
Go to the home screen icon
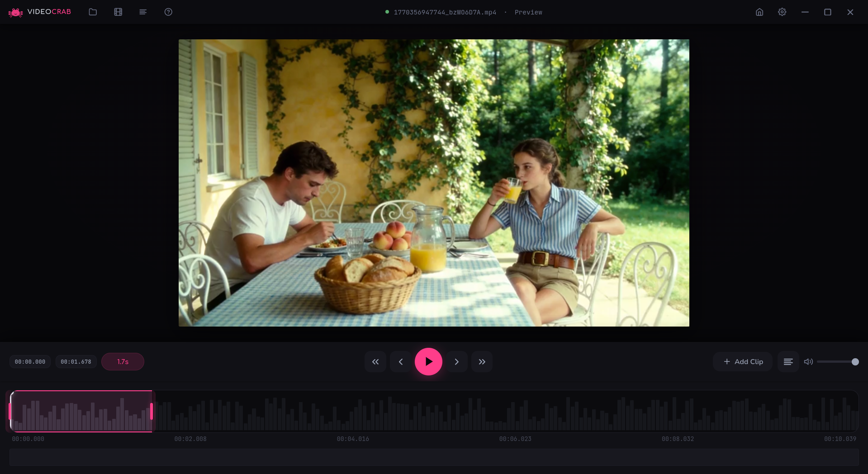[759, 12]
